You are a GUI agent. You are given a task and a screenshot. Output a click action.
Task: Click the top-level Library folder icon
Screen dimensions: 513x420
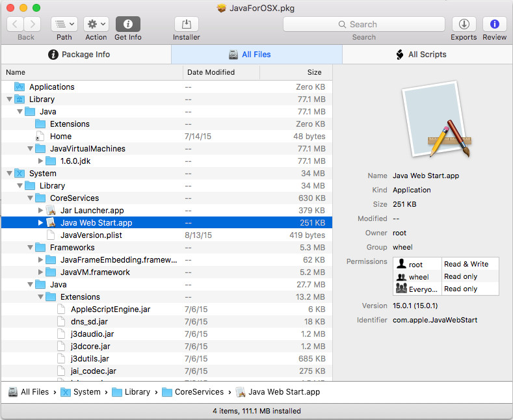[20, 99]
